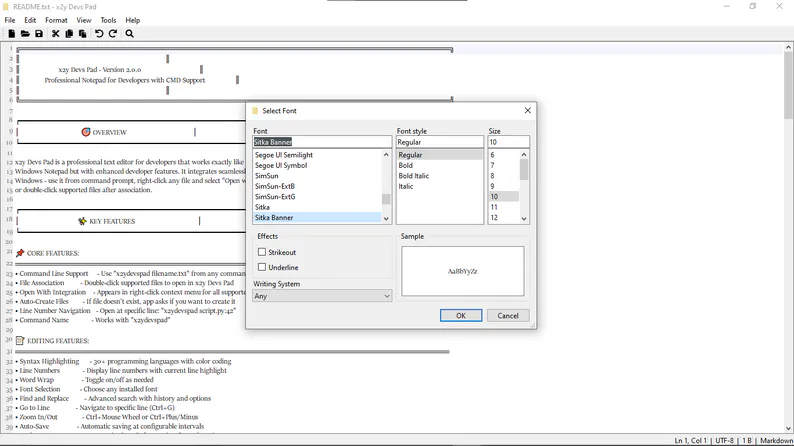The image size is (794, 446).
Task: Click the New File toolbar icon
Action: point(12,34)
